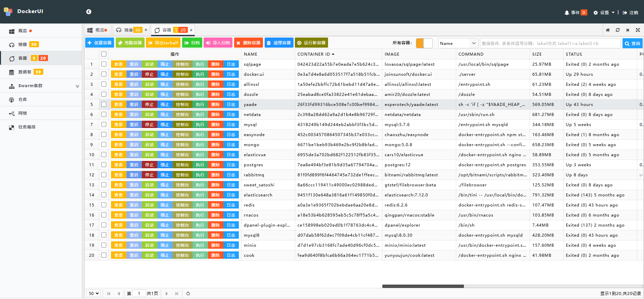Click the 清理容器 button

tap(279, 43)
